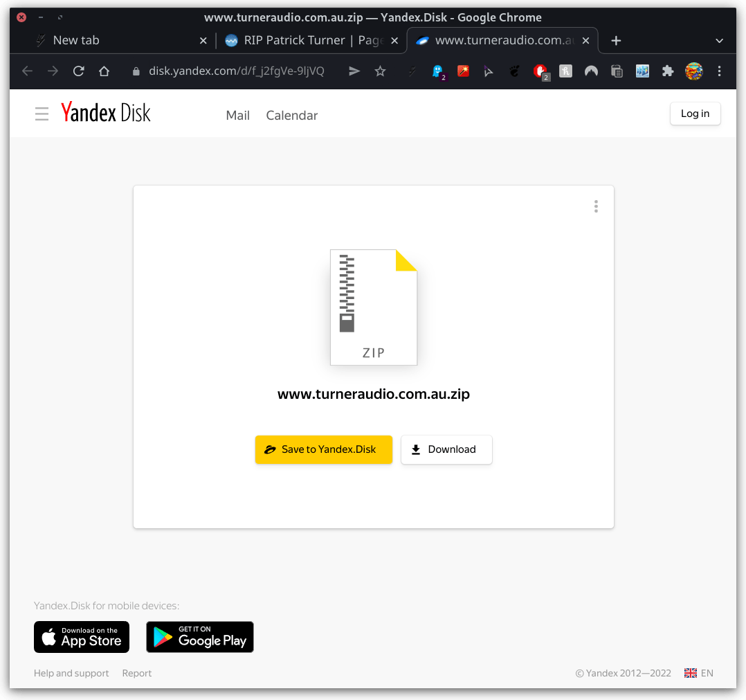Click the ZIP file icon thumbnail

coord(374,307)
